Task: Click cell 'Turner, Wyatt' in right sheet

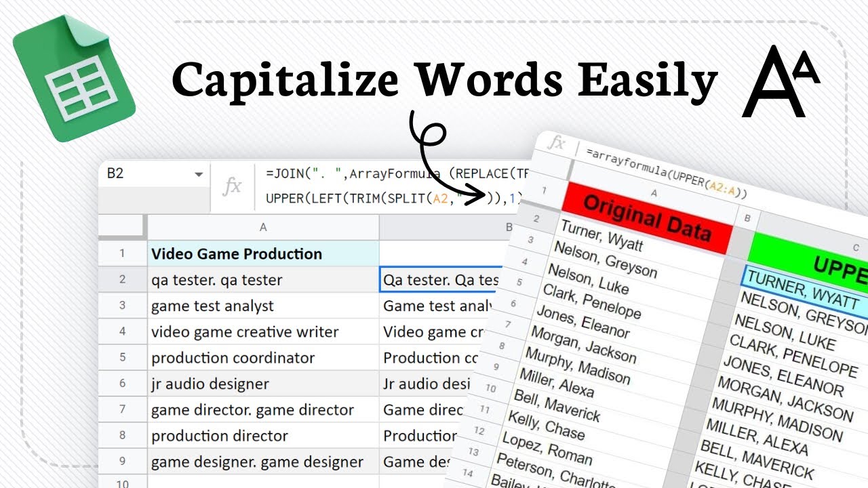Action: pos(602,237)
